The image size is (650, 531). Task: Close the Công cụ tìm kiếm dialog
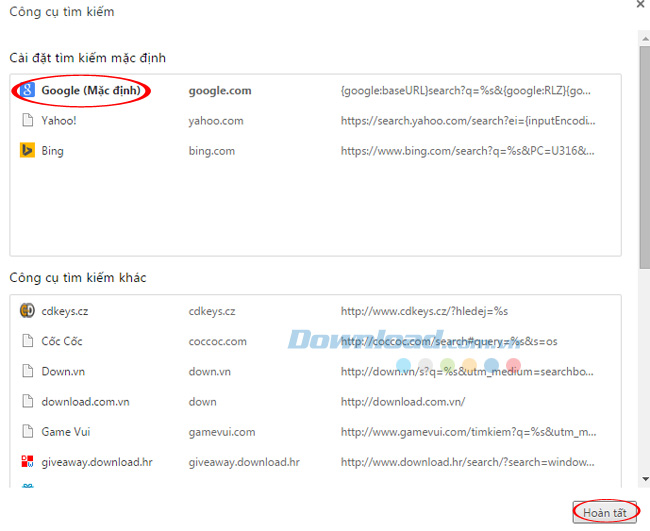tap(640, 4)
